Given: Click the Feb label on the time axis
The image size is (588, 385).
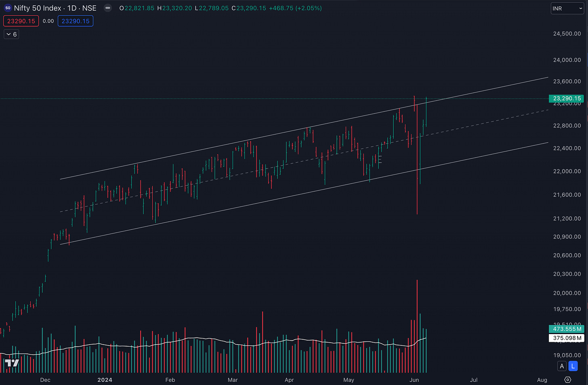Looking at the screenshot, I should tap(170, 380).
